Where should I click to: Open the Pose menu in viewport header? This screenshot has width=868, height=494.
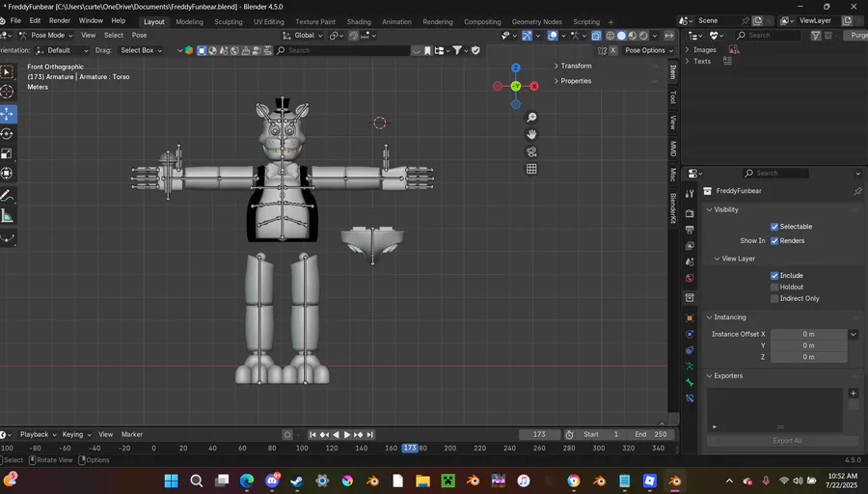[139, 35]
